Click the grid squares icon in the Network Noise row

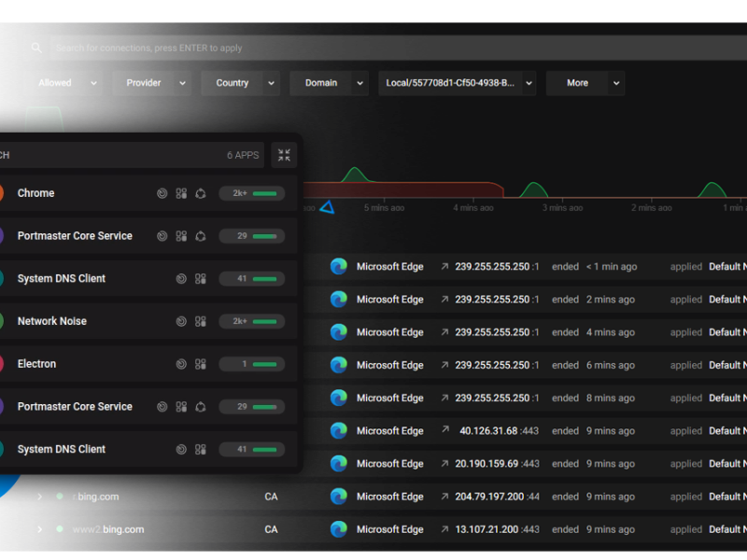pos(201,321)
